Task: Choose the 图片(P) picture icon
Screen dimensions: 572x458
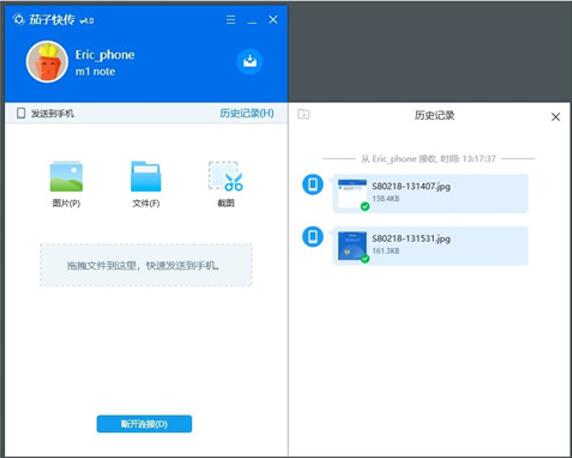Action: coord(66,176)
